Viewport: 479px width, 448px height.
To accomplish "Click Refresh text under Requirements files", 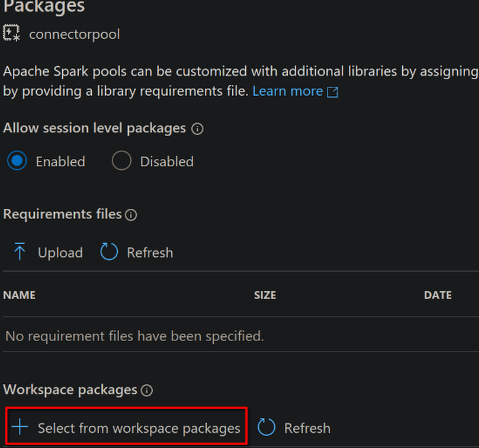I will tap(150, 253).
